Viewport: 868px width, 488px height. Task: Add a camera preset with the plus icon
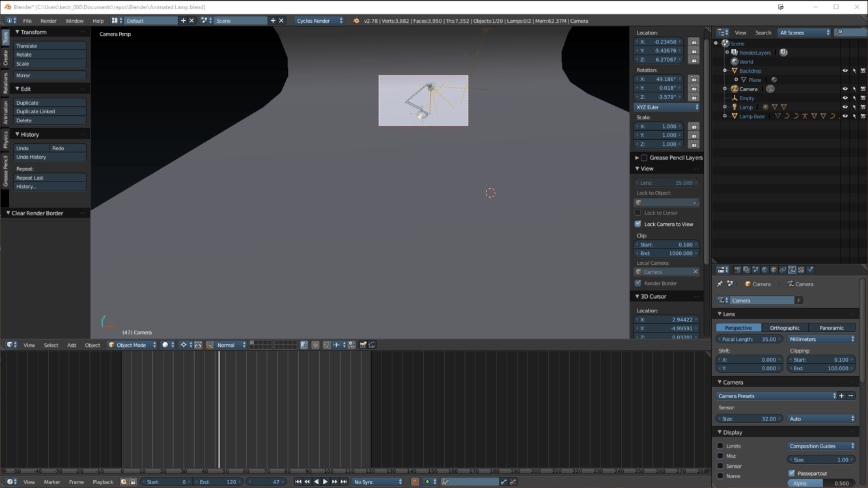[841, 396]
